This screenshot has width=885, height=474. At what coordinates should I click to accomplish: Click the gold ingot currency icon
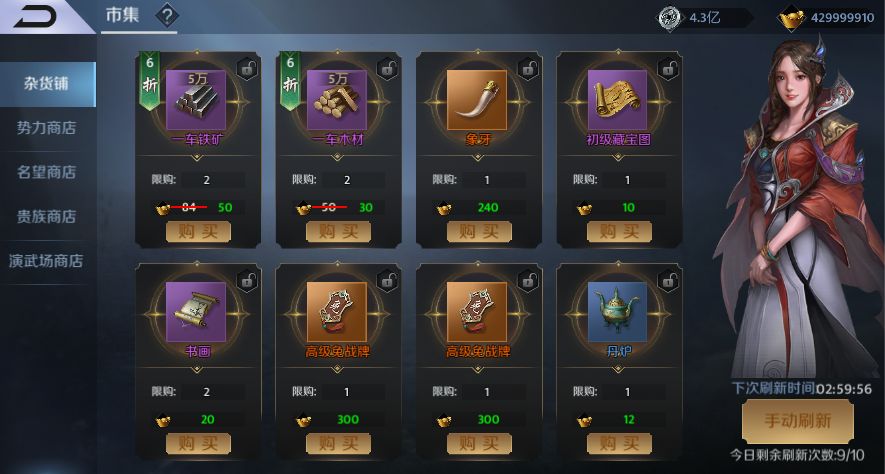pyautogui.click(x=791, y=19)
